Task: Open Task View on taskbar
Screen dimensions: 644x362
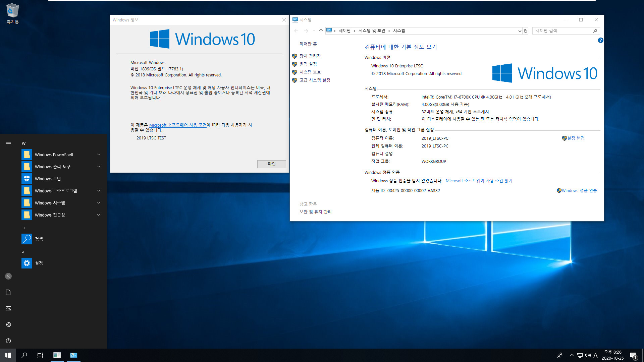Action: coord(40,355)
